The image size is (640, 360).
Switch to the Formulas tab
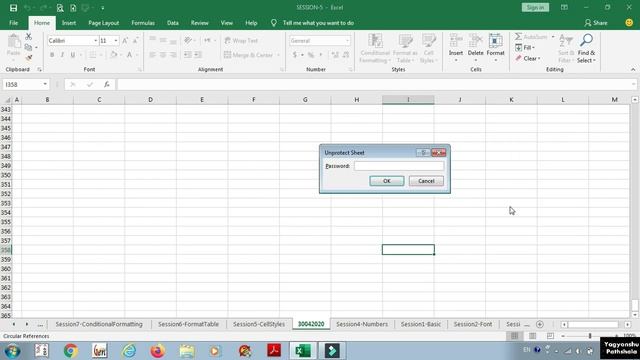[143, 23]
